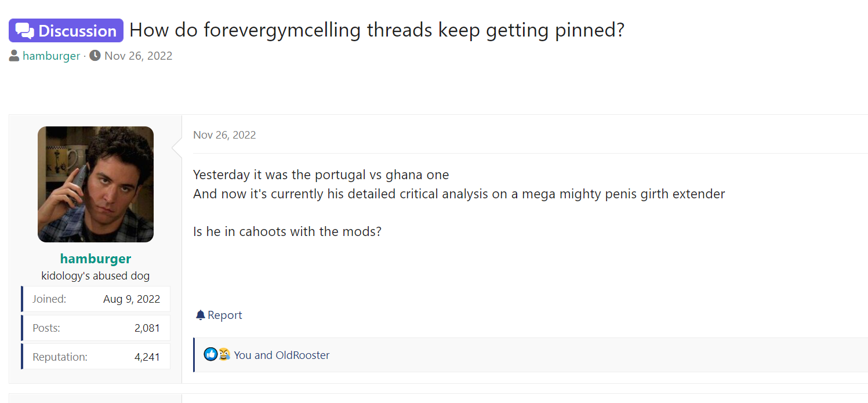Open the post permalink date Nov 26, 2022
868x403 pixels.
tap(224, 135)
